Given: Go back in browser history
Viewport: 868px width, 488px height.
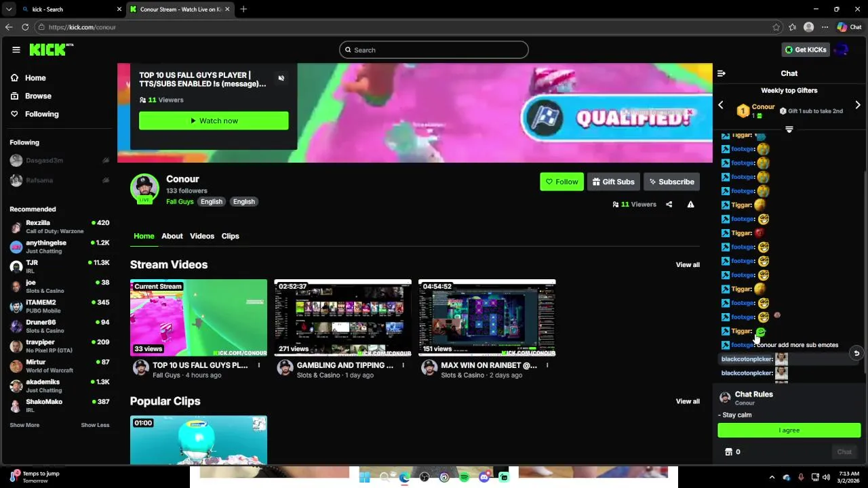Looking at the screenshot, I should pyautogui.click(x=9, y=27).
